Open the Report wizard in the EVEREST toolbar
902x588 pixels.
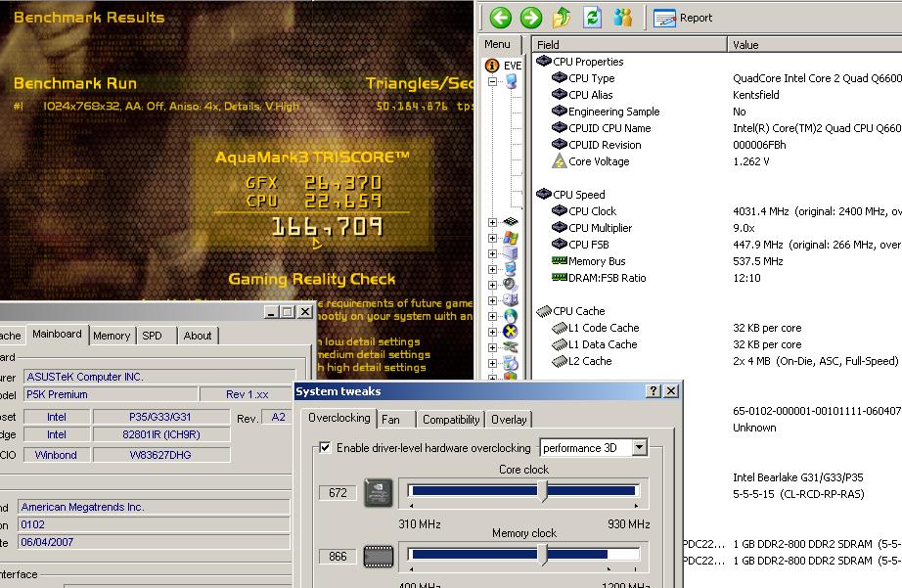pos(683,18)
